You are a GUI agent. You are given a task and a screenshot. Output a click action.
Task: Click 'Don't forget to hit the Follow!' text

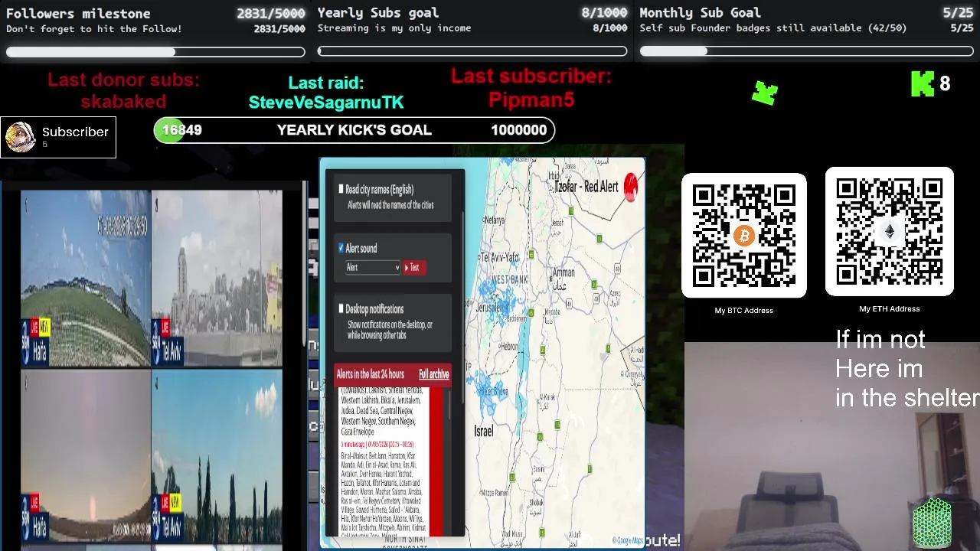pos(94,29)
